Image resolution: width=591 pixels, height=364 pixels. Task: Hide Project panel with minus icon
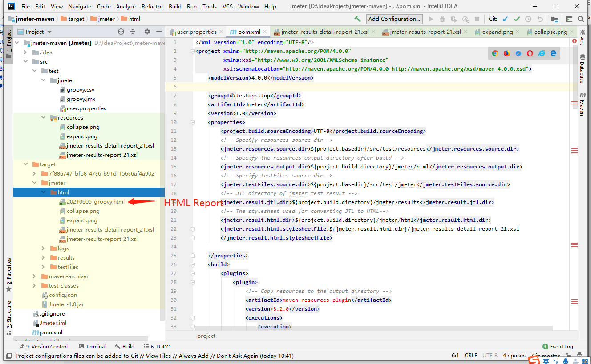159,32
